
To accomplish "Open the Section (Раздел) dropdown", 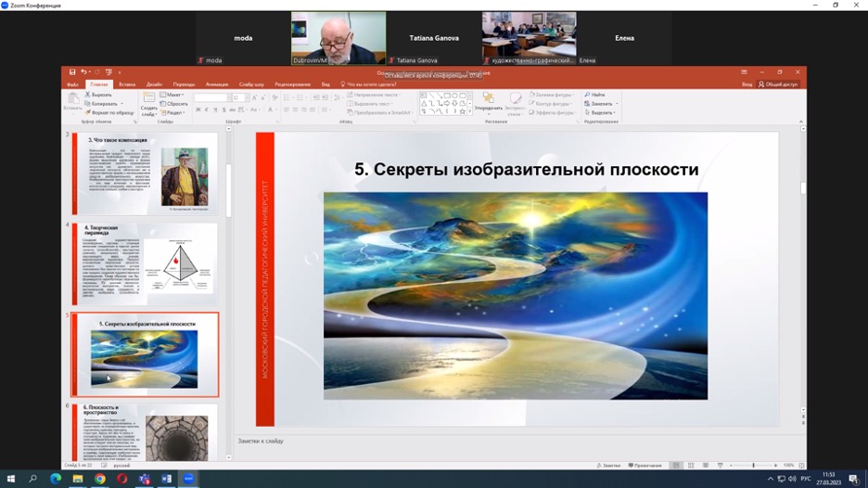I will point(172,112).
